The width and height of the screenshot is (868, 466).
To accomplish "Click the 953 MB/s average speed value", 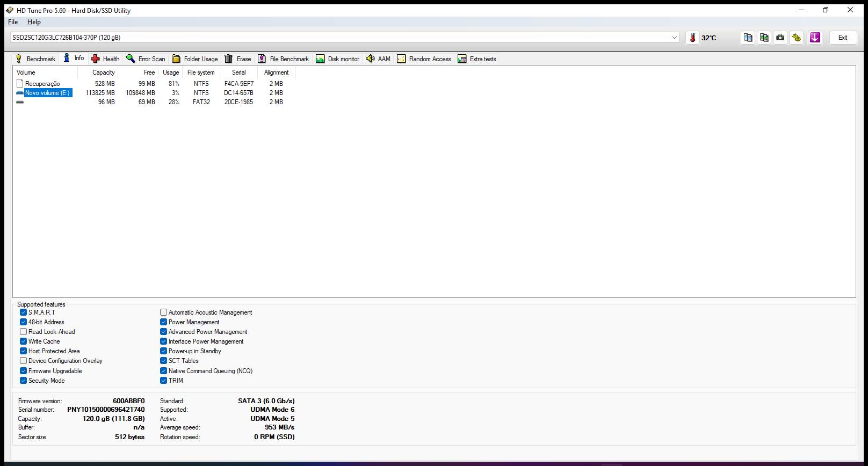I will point(279,427).
